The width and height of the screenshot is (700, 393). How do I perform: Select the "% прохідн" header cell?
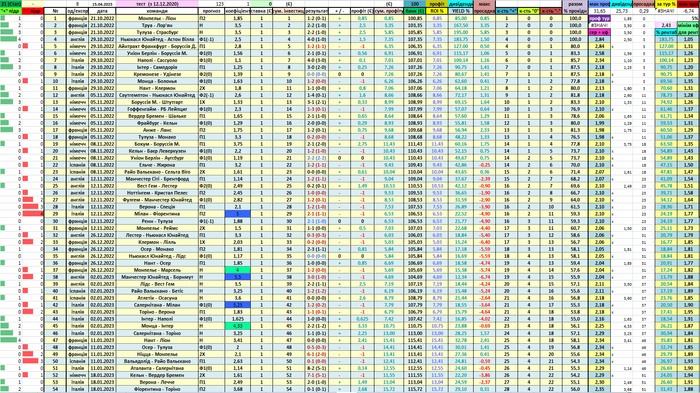(575, 11)
